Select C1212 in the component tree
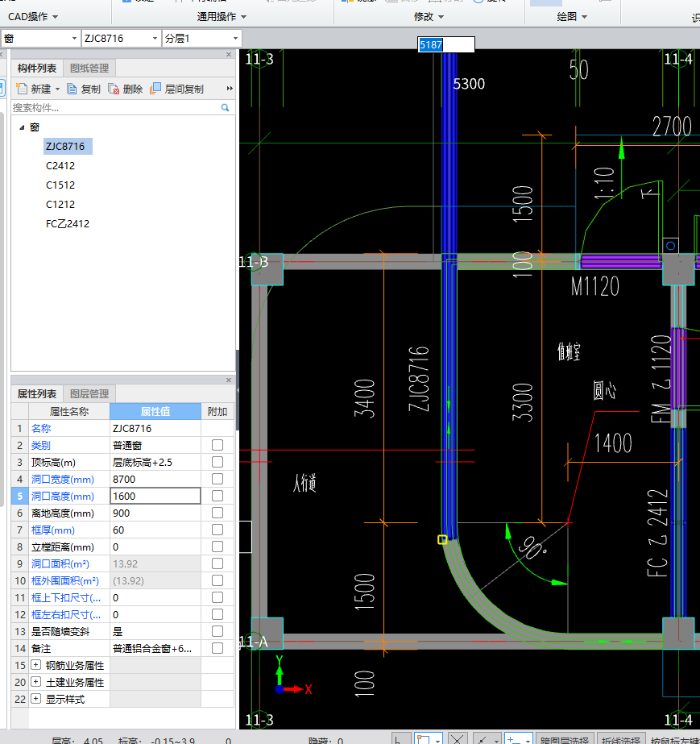Image resolution: width=700 pixels, height=744 pixels. click(x=60, y=205)
